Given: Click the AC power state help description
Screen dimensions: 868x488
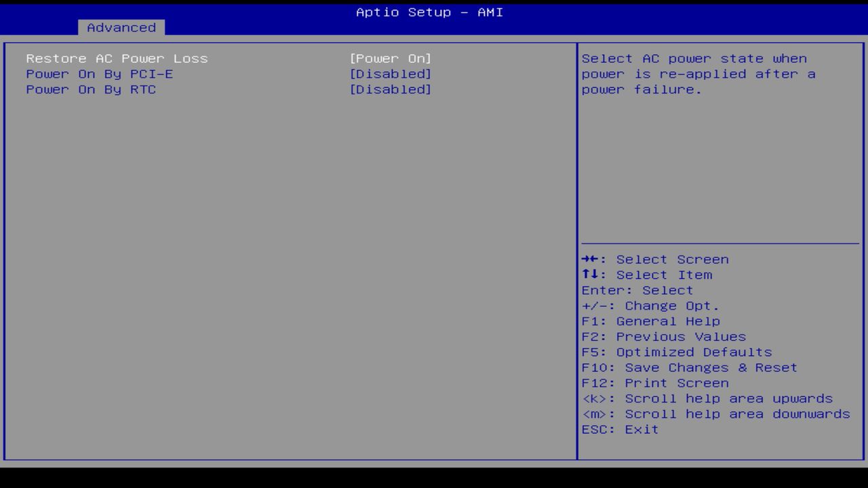Looking at the screenshot, I should pos(693,74).
